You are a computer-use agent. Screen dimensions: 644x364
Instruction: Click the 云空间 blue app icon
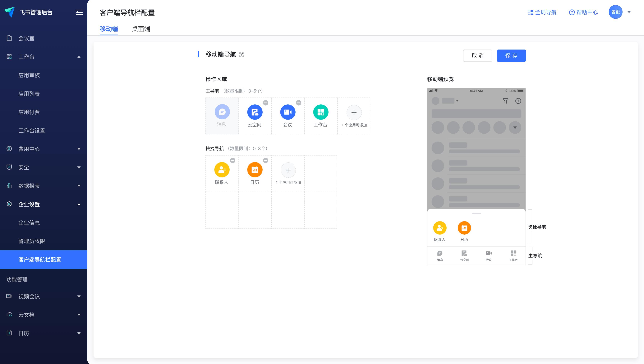pyautogui.click(x=255, y=112)
